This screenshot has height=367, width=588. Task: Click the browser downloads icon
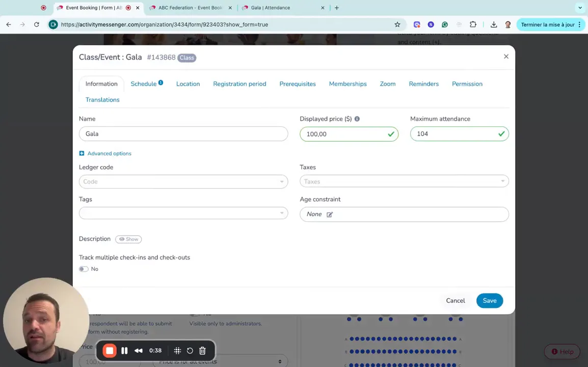(x=494, y=24)
